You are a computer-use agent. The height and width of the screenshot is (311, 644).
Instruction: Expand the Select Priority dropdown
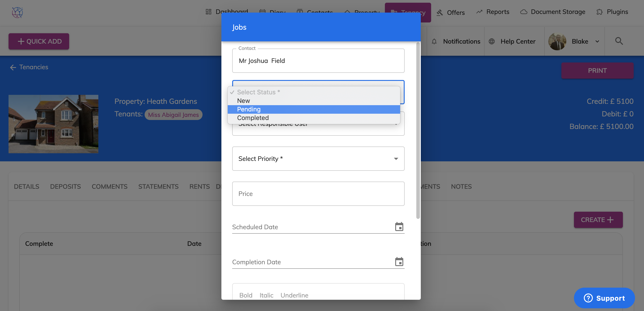pyautogui.click(x=318, y=159)
